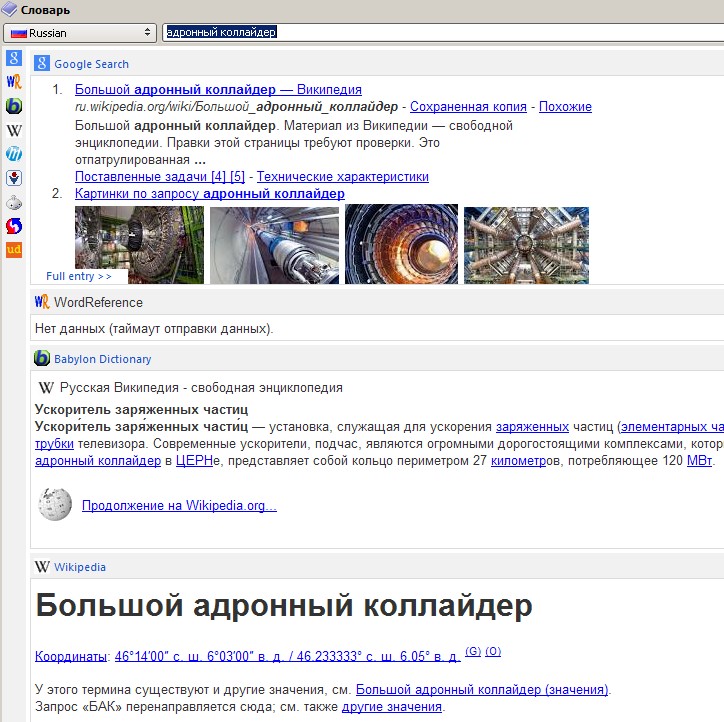The height and width of the screenshot is (722, 724).
Task: Open first collider detector thumbnail image
Action: click(139, 245)
